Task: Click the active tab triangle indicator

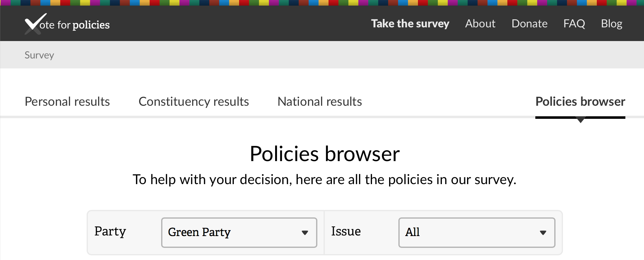Action: coord(580,120)
